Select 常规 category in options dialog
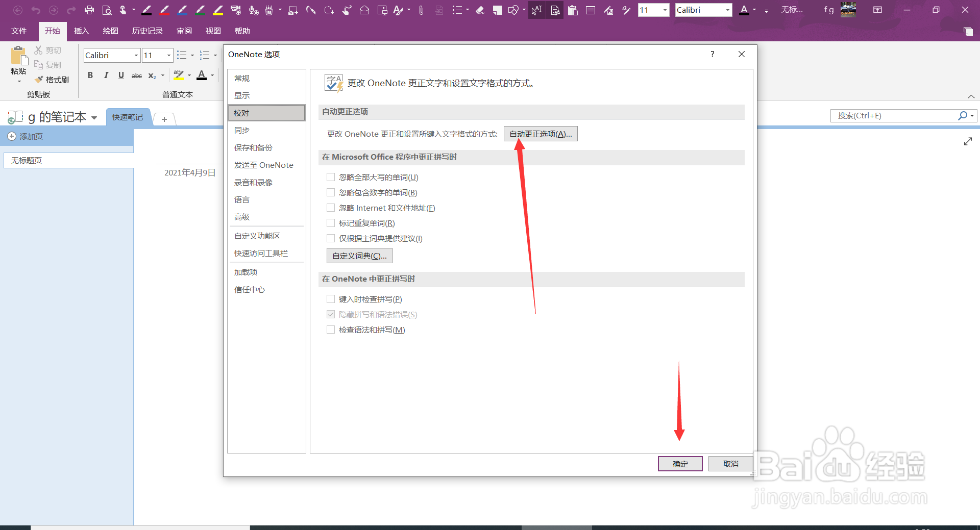The width and height of the screenshot is (980, 530). point(266,78)
